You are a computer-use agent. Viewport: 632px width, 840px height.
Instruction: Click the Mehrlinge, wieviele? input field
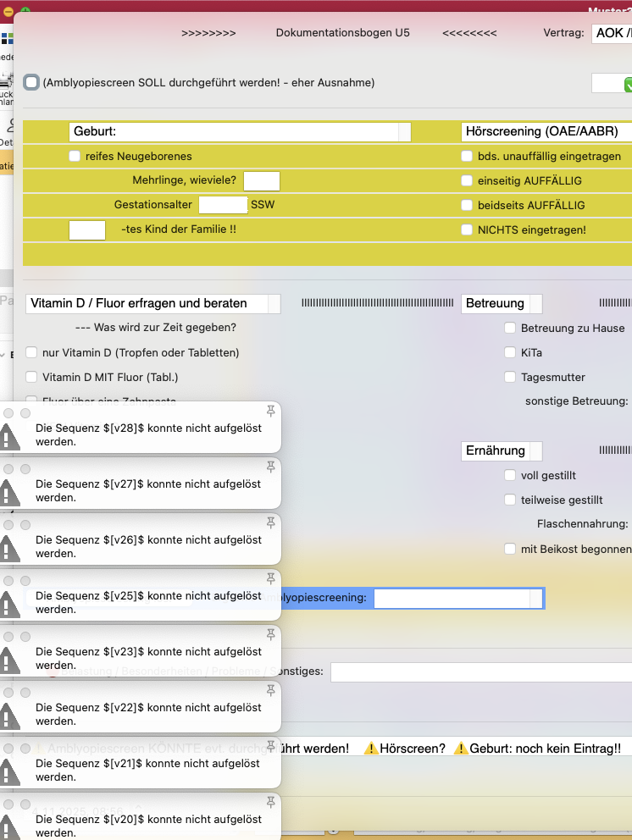point(262,181)
